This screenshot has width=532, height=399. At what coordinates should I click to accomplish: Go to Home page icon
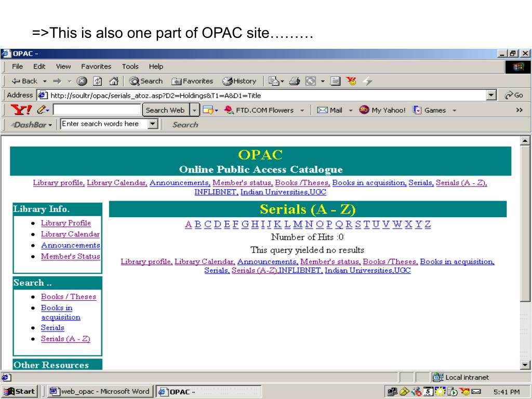[x=114, y=81]
